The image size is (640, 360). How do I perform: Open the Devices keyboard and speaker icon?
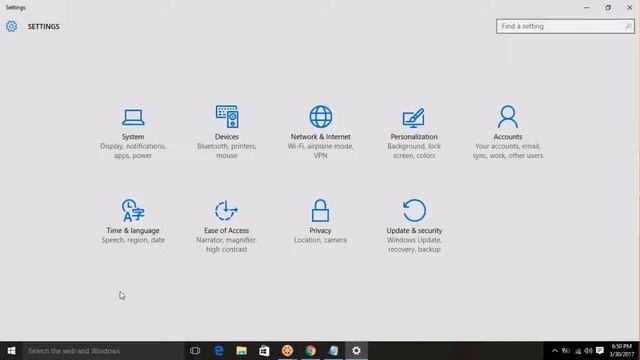(227, 117)
